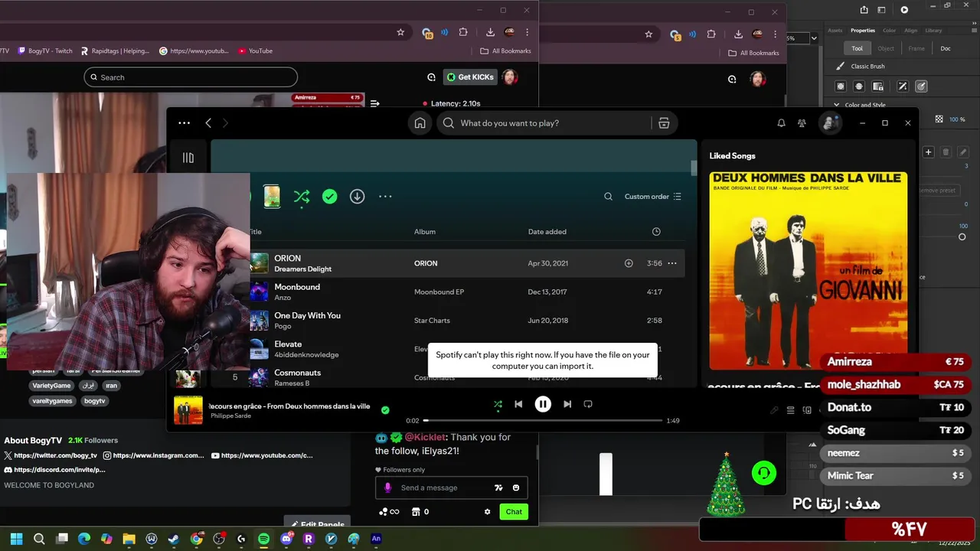This screenshot has height=551, width=980.
Task: Toggle shuffle in the player bar
Action: pyautogui.click(x=498, y=404)
